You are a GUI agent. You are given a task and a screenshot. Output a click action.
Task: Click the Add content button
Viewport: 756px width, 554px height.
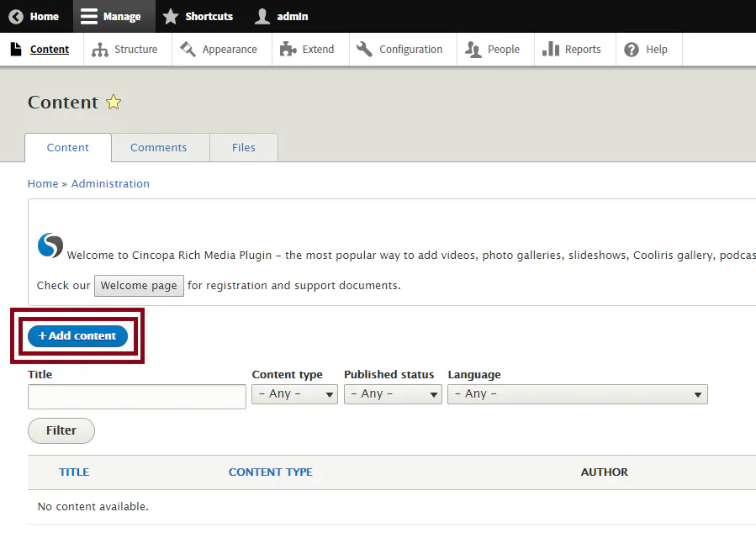tap(77, 336)
